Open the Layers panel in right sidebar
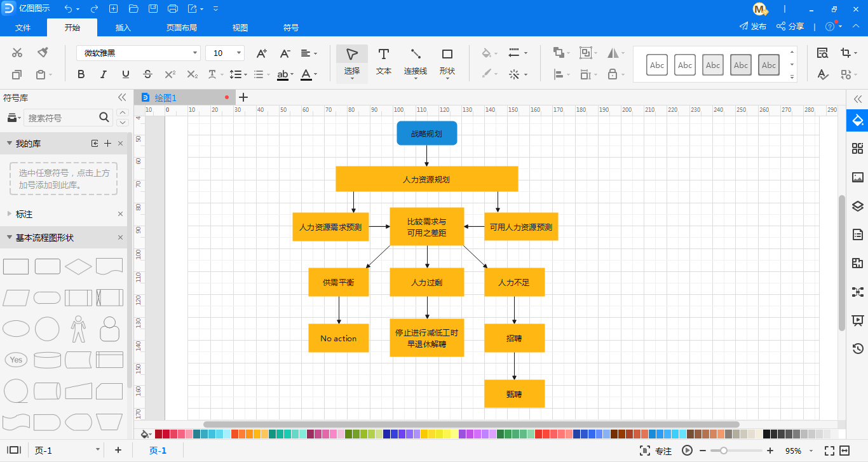This screenshot has height=462, width=868. coord(857,205)
